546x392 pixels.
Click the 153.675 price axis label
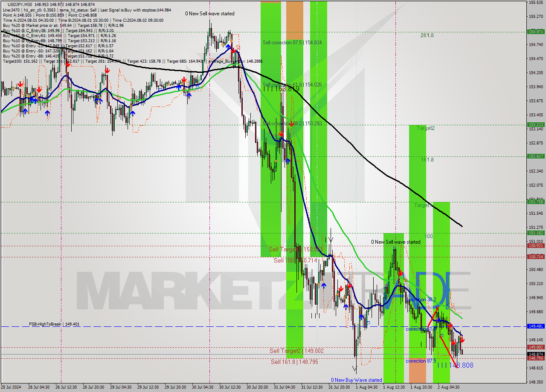[536, 101]
